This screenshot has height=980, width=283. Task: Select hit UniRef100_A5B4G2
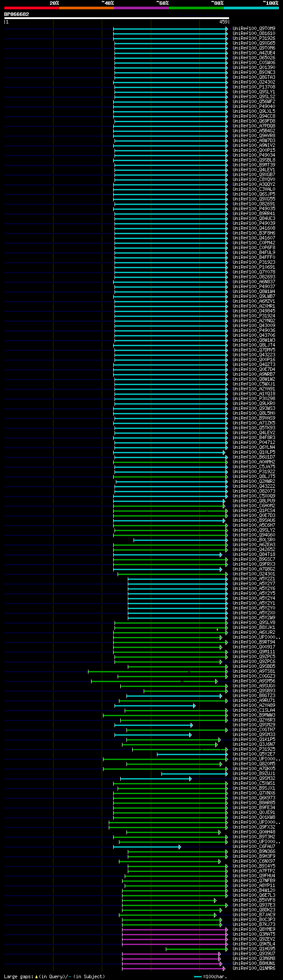[254, 131]
